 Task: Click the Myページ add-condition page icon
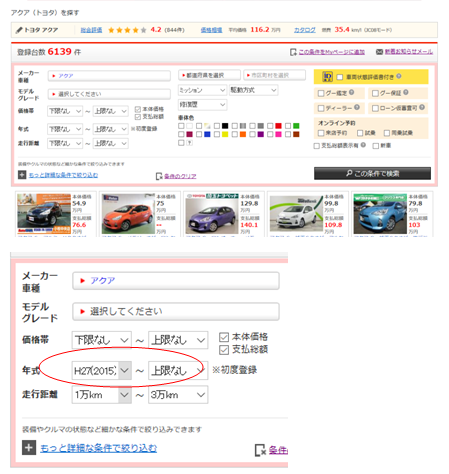293,52
